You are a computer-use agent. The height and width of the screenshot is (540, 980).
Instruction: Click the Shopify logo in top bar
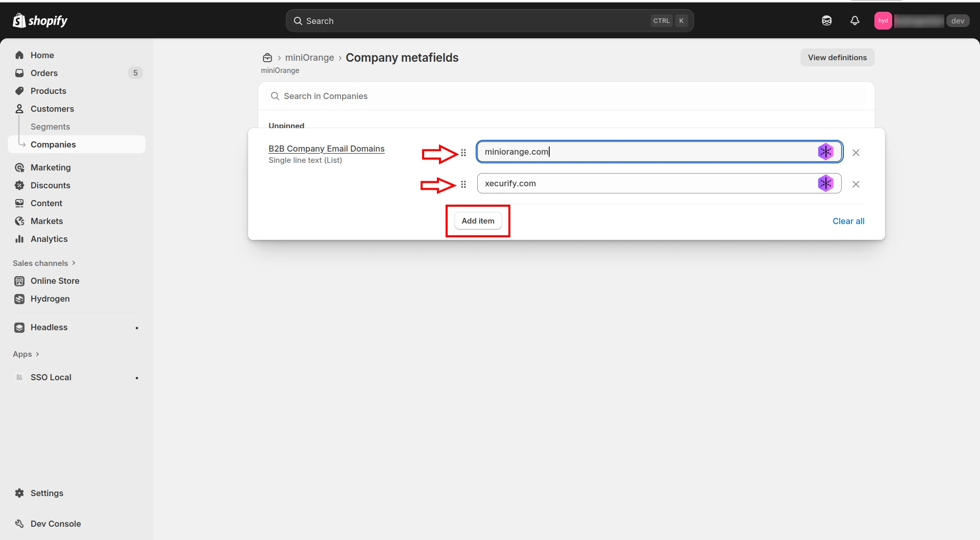coord(40,20)
